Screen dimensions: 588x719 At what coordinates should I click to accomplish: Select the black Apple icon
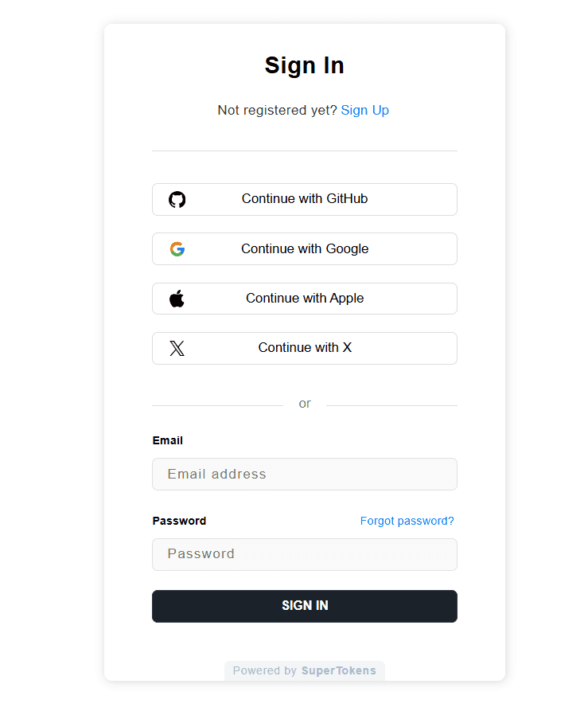177,299
